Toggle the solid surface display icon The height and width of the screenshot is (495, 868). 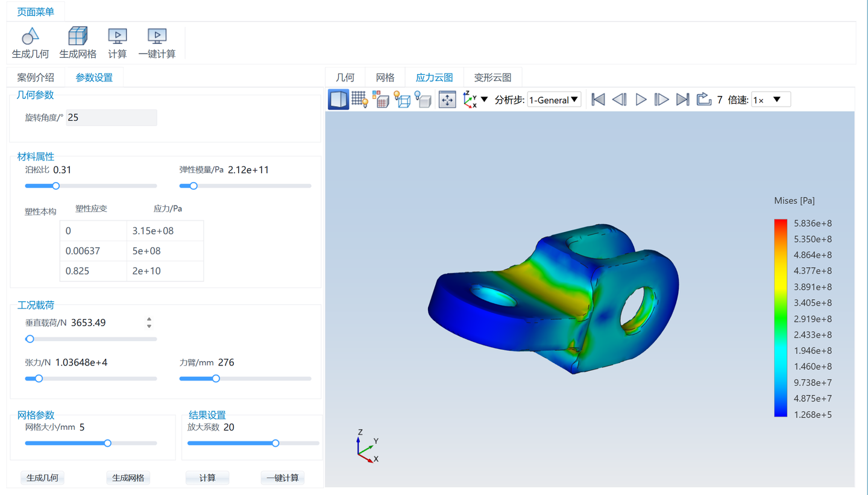click(x=339, y=99)
